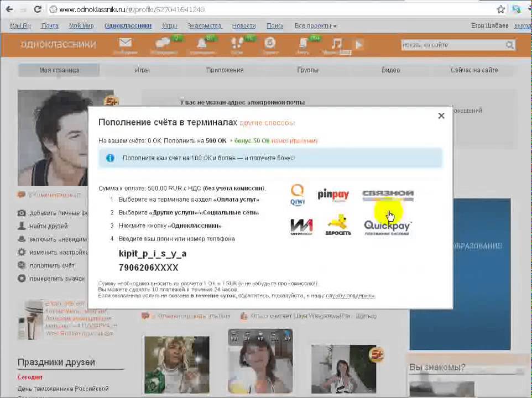The width and height of the screenshot is (532, 398).
Task: Open the 'Группы' tab
Action: pos(307,70)
